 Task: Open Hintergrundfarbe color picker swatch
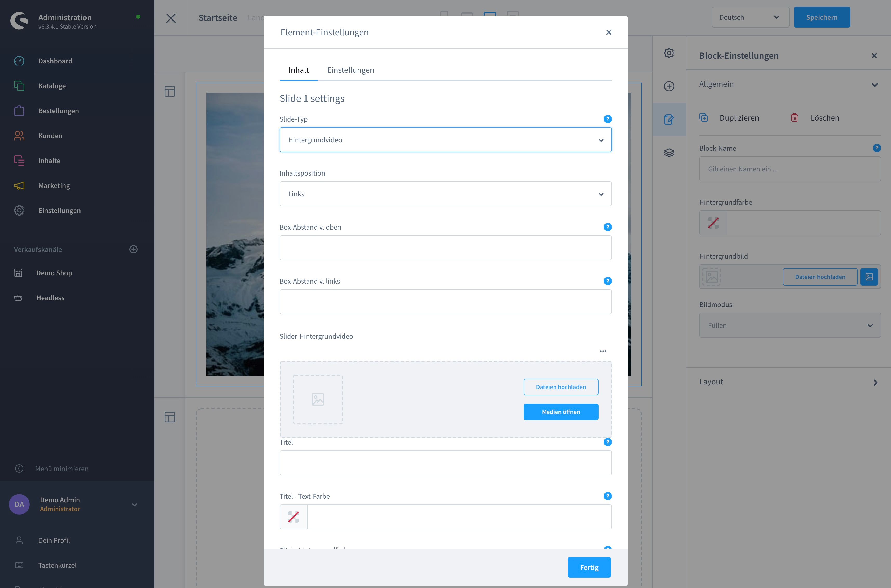[x=713, y=223]
